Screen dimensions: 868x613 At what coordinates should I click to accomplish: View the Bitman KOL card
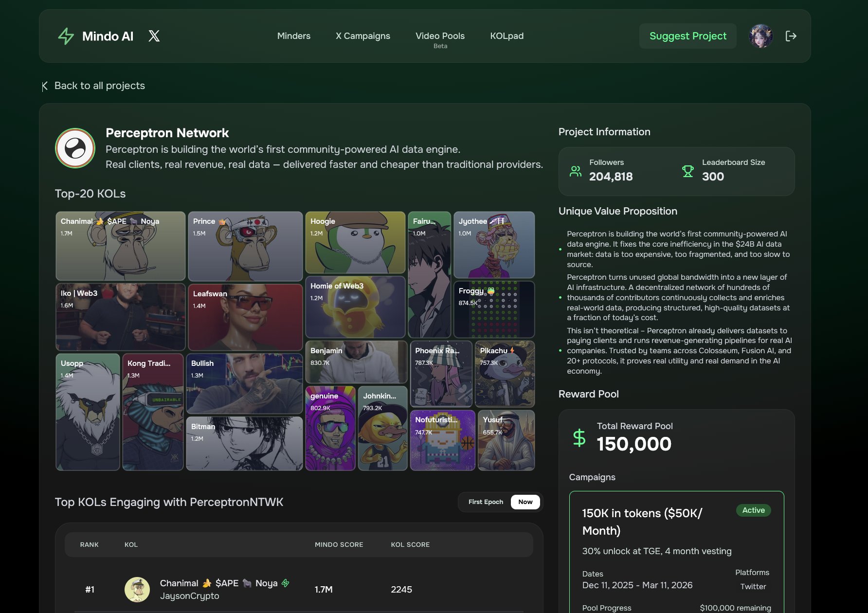click(x=244, y=444)
